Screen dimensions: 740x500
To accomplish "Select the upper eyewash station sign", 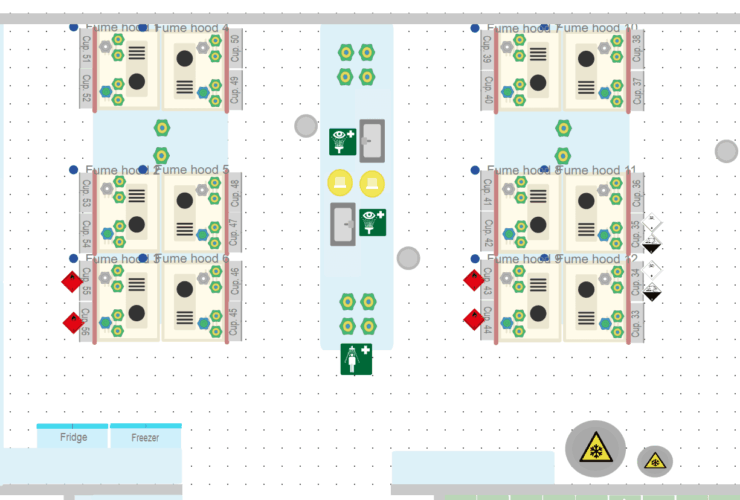I will 343,141.
